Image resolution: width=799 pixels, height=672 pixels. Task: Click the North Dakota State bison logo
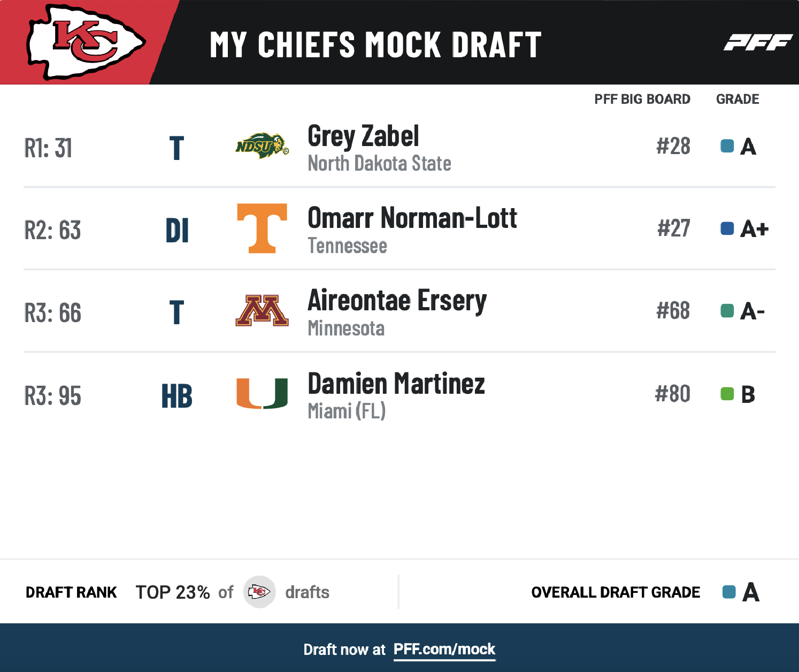(x=262, y=146)
